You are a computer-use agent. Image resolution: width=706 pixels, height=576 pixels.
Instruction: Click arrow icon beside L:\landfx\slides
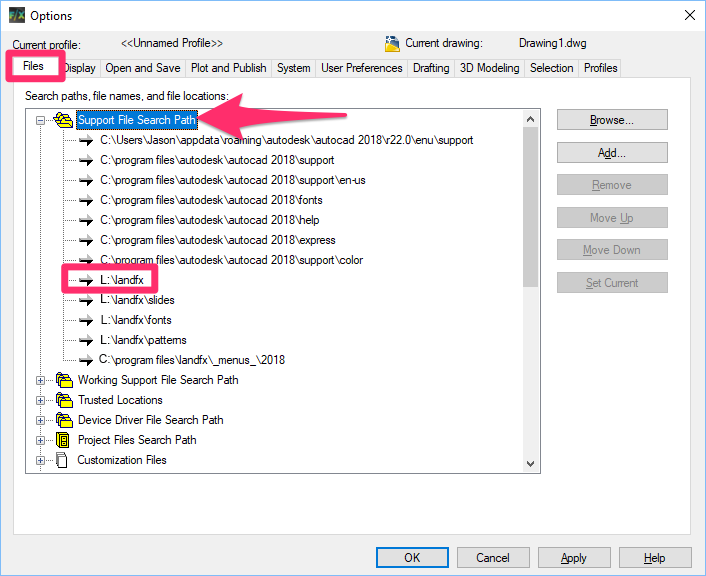[86, 300]
